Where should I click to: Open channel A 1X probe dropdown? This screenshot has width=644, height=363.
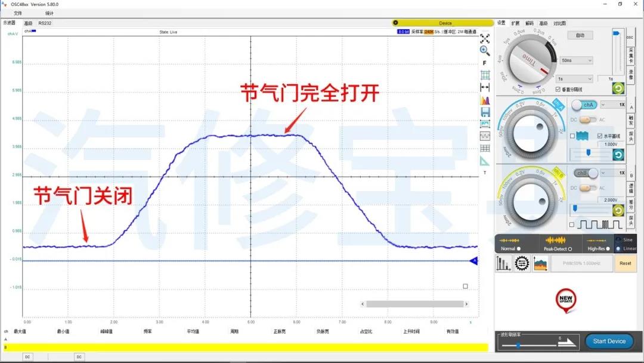click(613, 105)
